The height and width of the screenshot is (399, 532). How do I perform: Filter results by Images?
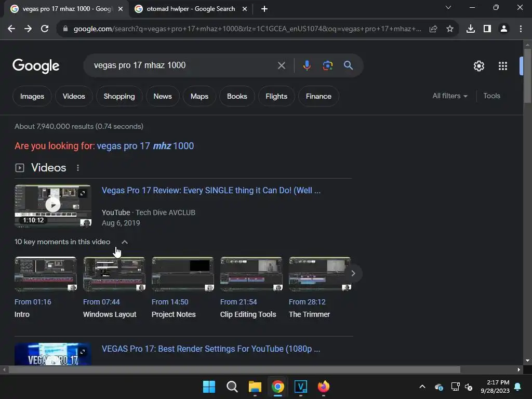pyautogui.click(x=32, y=96)
